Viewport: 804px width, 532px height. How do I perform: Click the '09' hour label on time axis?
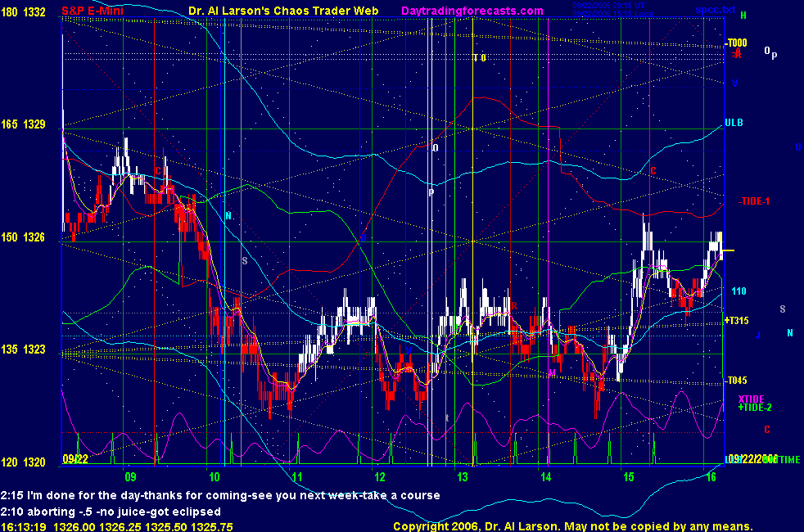[x=131, y=476]
